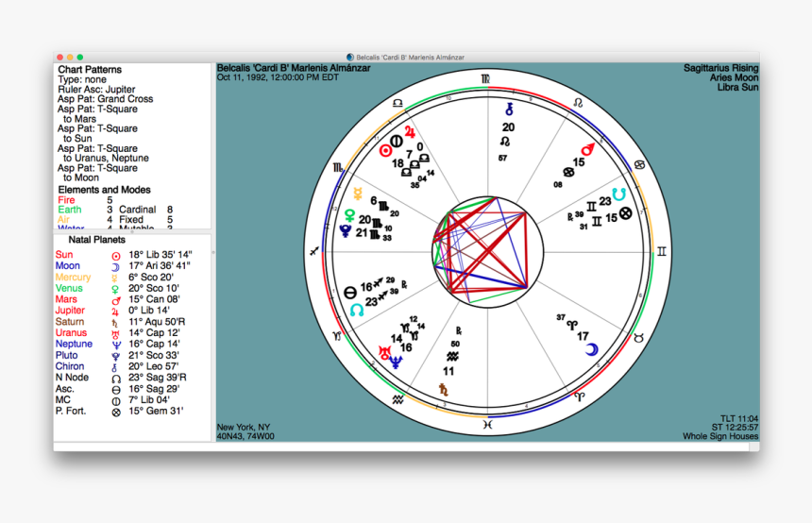Click the Fixed mode count
The image size is (812, 523).
tap(169, 220)
